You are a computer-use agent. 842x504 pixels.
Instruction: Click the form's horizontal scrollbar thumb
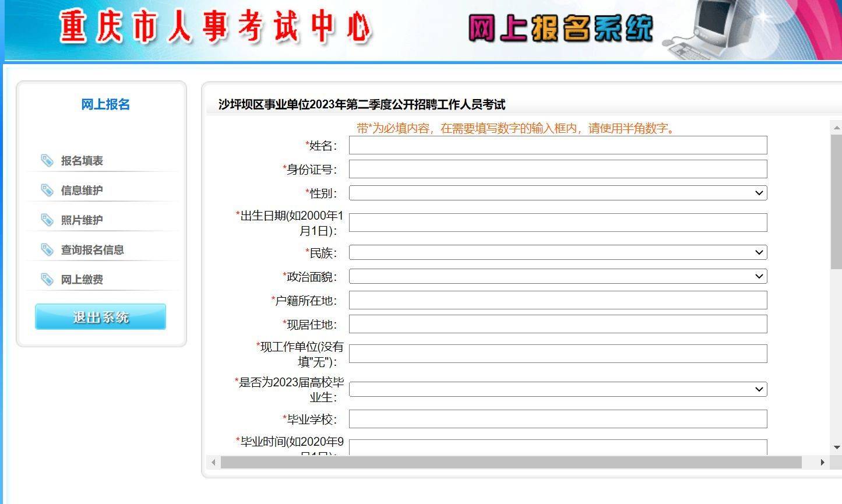tap(510, 462)
